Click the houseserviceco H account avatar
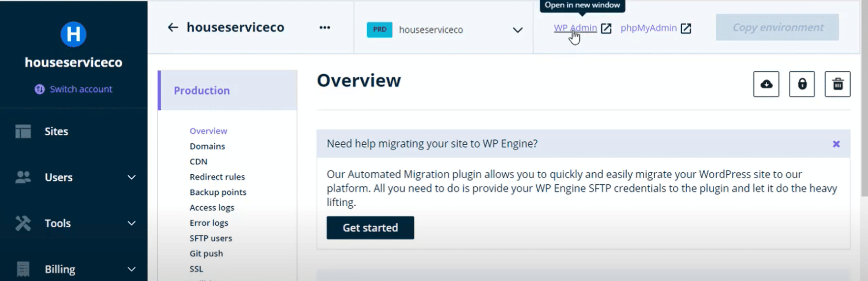Viewport: 868px width, 281px height. 73,34
